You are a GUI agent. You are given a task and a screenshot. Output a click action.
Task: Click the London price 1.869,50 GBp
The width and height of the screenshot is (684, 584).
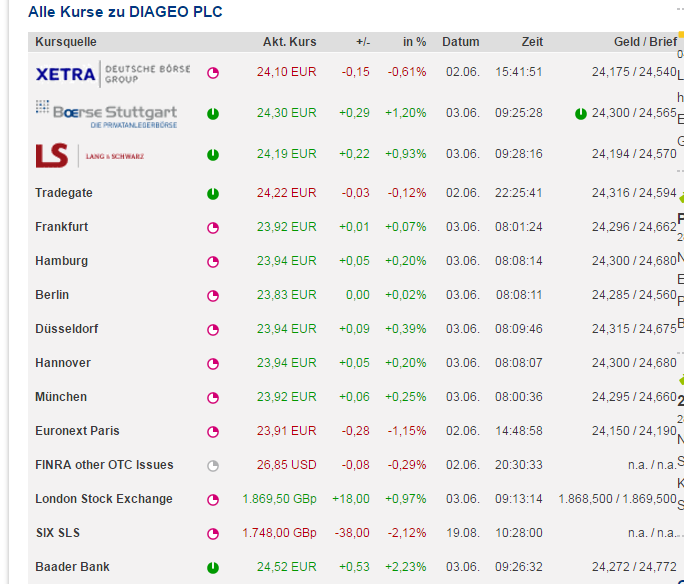pos(279,499)
